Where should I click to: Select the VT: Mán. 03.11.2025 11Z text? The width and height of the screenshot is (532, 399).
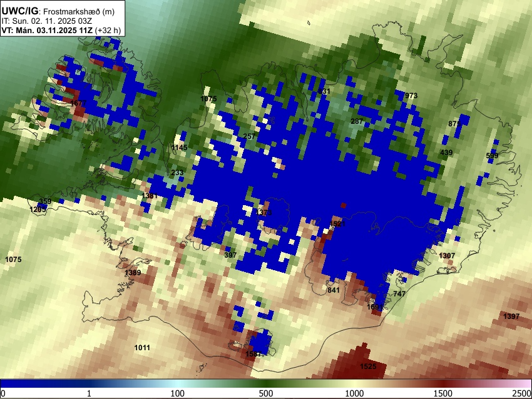coord(47,30)
